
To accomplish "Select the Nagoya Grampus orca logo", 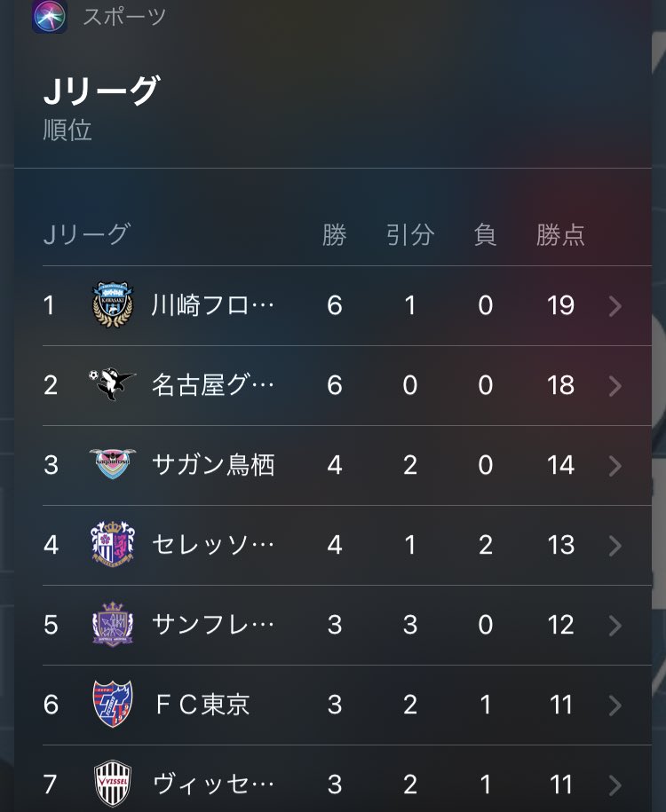I will 112,383.
